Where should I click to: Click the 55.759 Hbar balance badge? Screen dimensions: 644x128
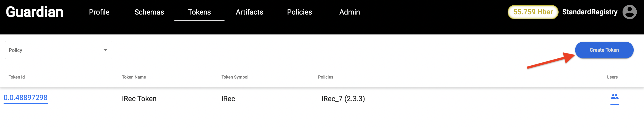coord(533,12)
